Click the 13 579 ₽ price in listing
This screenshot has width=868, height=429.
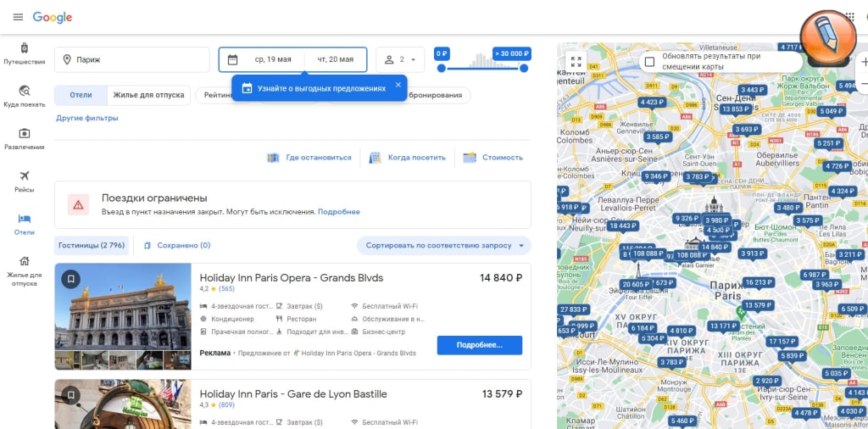[502, 394]
